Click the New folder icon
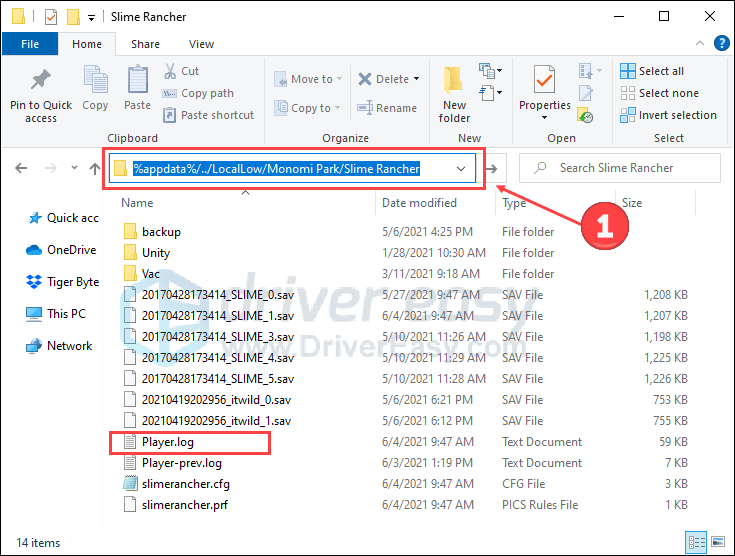 453,79
